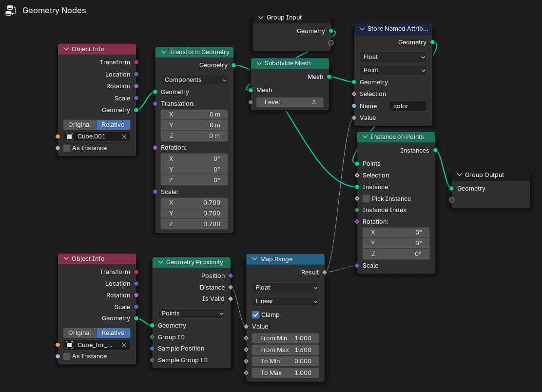Viewport: 542px width, 392px height.
Task: Click the Distance output socket on Geometry Proximity
Action: click(x=231, y=287)
